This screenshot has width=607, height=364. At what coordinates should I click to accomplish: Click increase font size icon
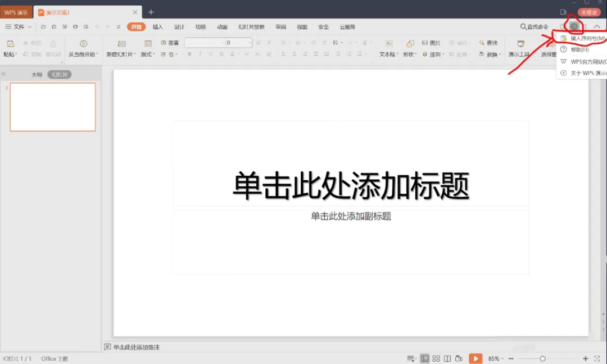click(x=258, y=43)
